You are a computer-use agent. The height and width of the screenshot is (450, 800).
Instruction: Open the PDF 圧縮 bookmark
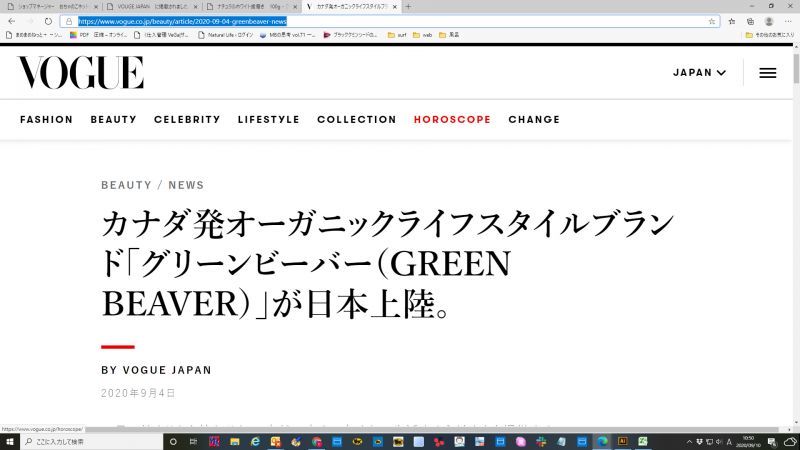click(98, 35)
